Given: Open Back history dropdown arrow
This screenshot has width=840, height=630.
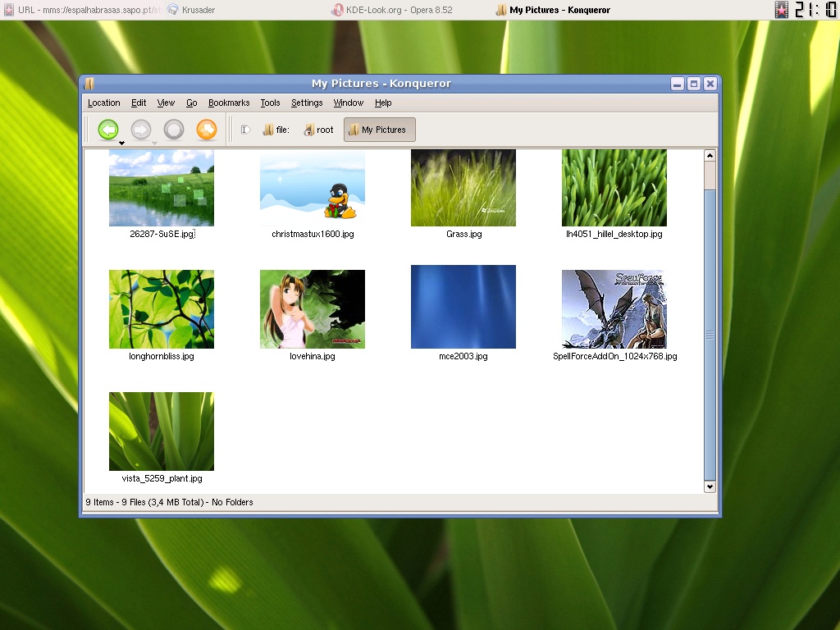Looking at the screenshot, I should pos(121,143).
